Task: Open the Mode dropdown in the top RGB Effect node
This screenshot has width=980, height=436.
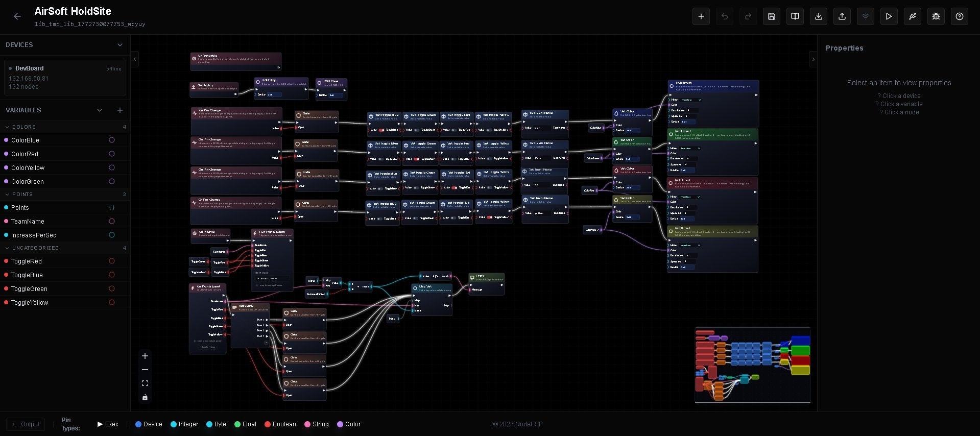Action: click(x=691, y=100)
